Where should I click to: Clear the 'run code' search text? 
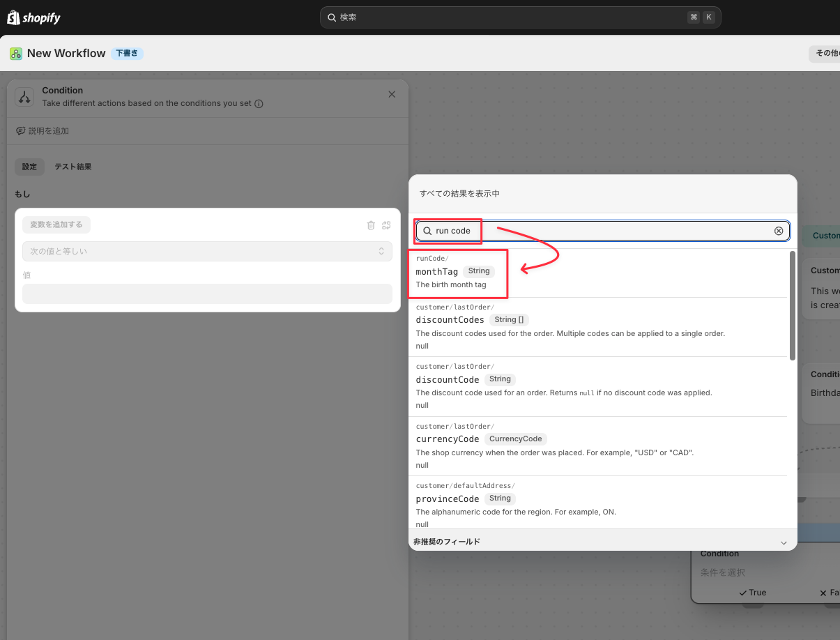[x=779, y=231]
